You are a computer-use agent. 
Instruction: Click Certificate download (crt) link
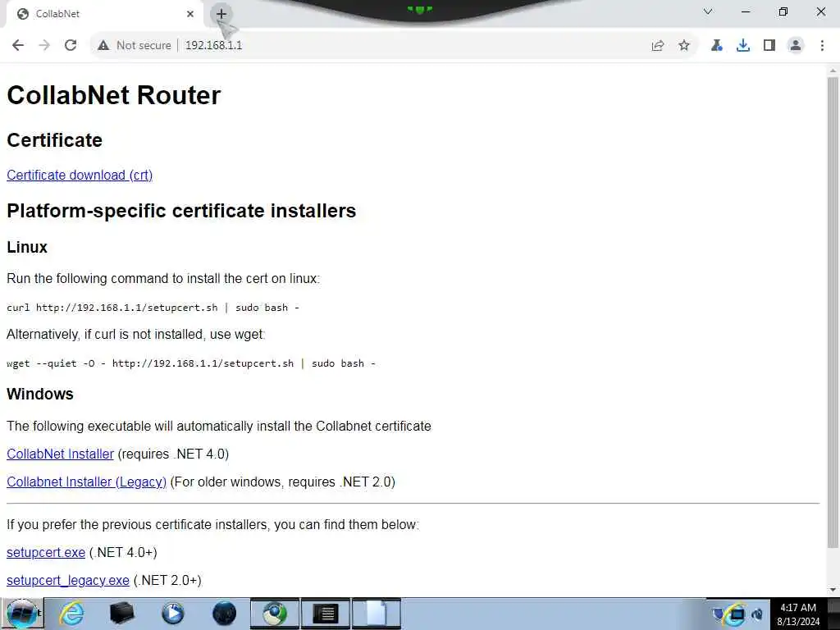coord(80,176)
